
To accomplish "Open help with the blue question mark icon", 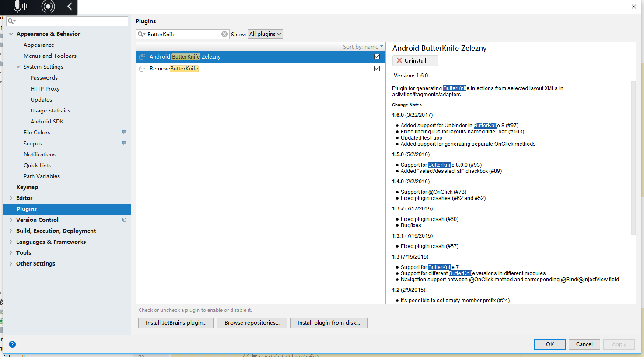I will [12, 344].
